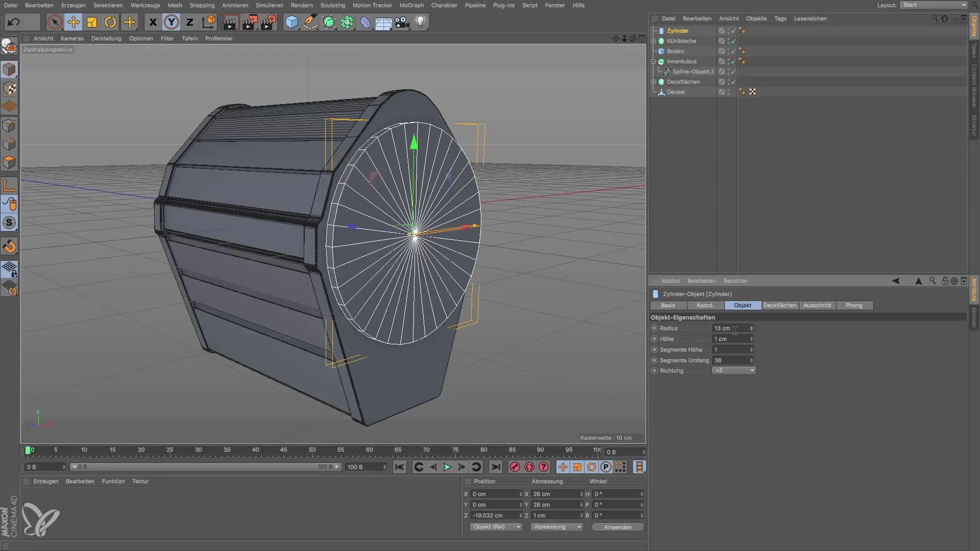Switch to the Koord. tab

point(705,305)
